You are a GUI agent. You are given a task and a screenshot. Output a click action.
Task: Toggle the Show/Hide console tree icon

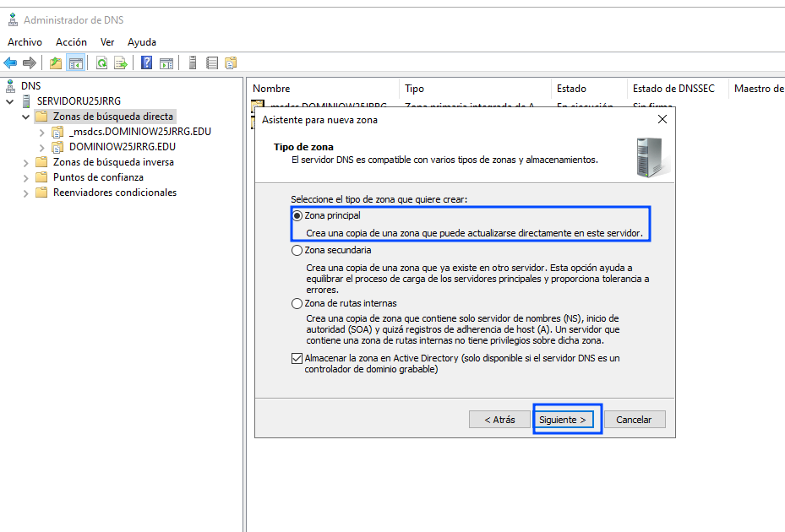click(x=75, y=63)
